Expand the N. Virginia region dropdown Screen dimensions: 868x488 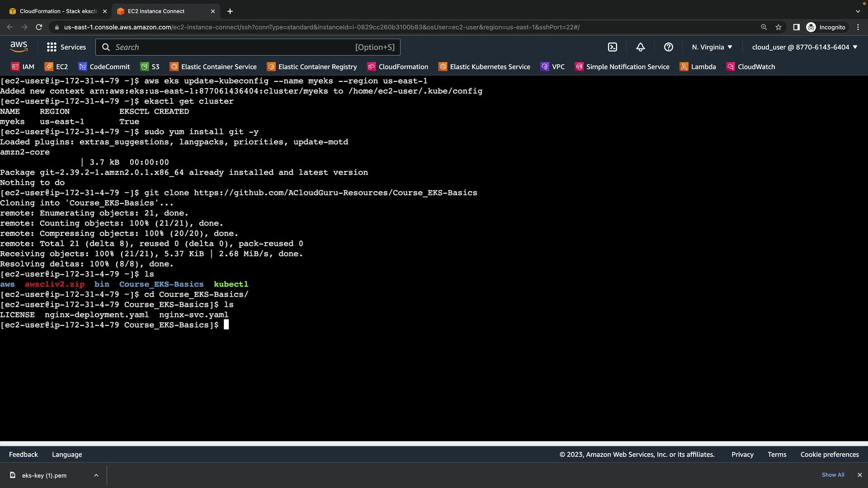712,47
